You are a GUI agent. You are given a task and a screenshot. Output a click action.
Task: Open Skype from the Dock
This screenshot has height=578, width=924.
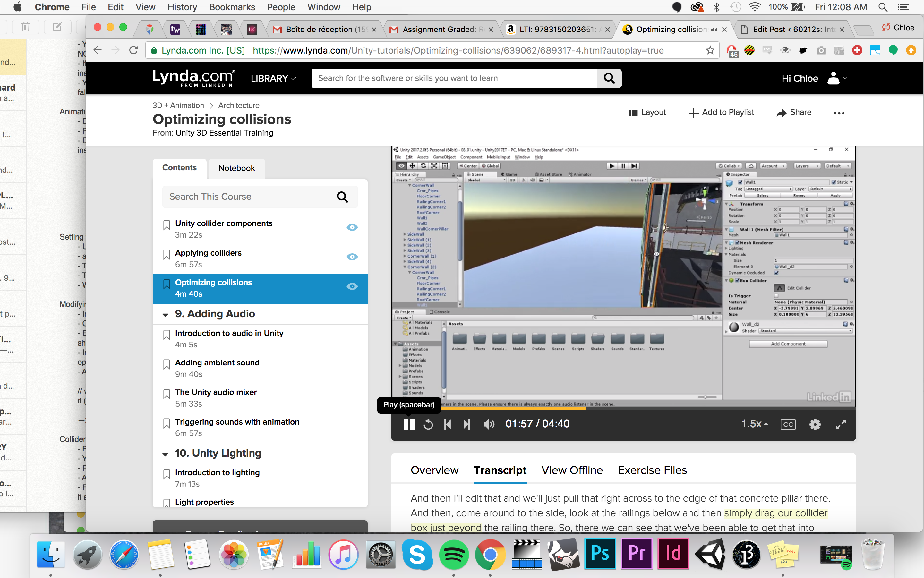(x=417, y=554)
